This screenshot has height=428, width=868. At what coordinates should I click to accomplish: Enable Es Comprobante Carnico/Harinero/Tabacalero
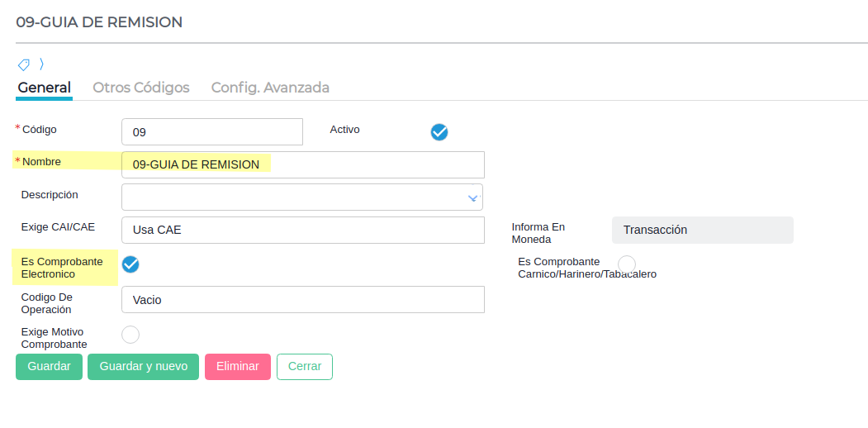coord(627,264)
